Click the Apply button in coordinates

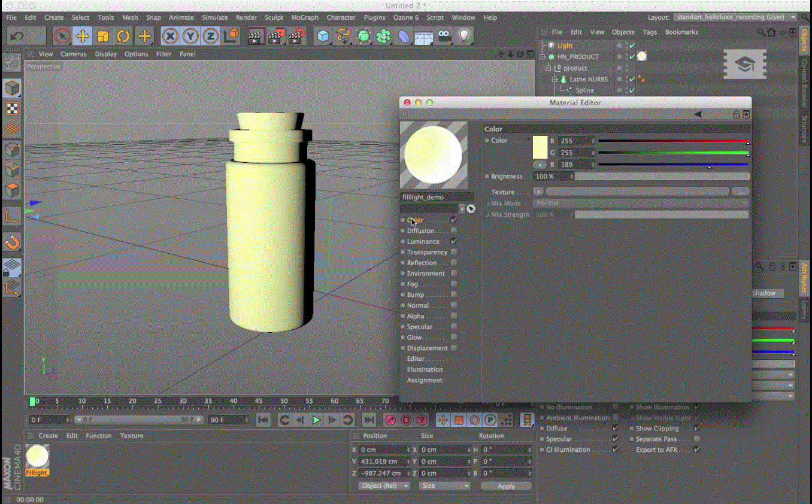click(506, 486)
